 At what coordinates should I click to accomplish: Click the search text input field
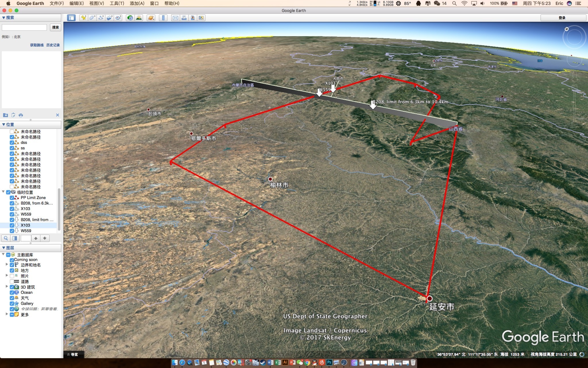(x=24, y=27)
